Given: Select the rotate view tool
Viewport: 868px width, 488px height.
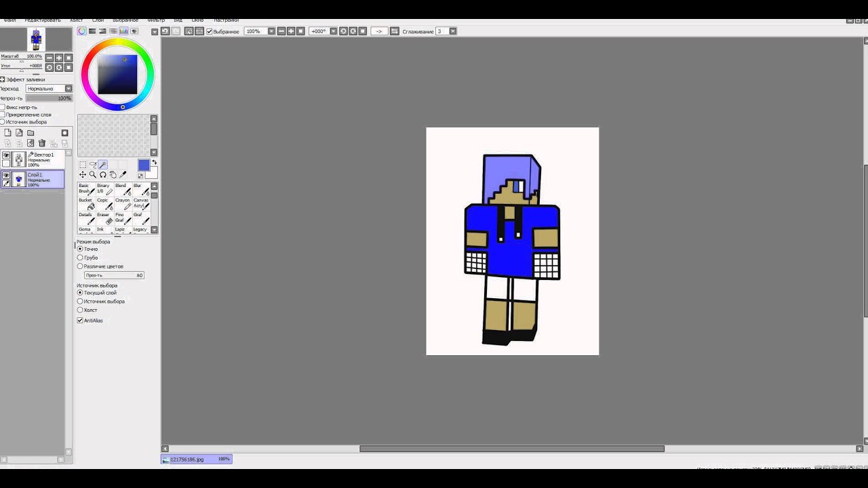Looking at the screenshot, I should pyautogui.click(x=103, y=175).
